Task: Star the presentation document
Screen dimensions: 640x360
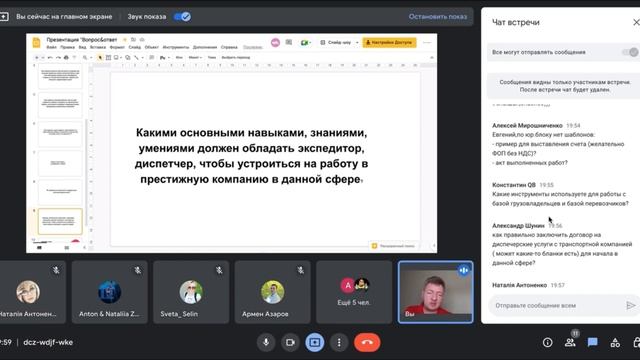Action: 124,40
